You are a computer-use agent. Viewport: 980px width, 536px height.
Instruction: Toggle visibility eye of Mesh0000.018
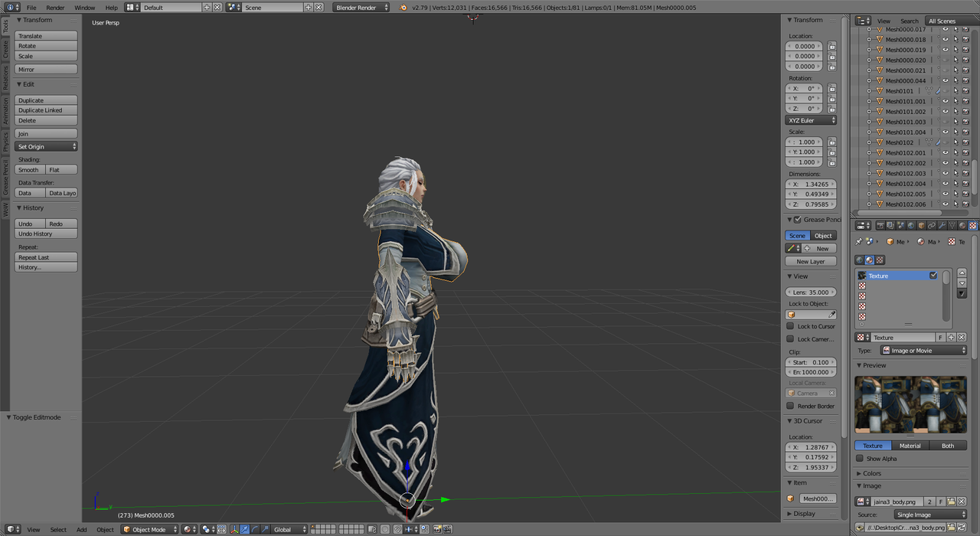pos(945,39)
